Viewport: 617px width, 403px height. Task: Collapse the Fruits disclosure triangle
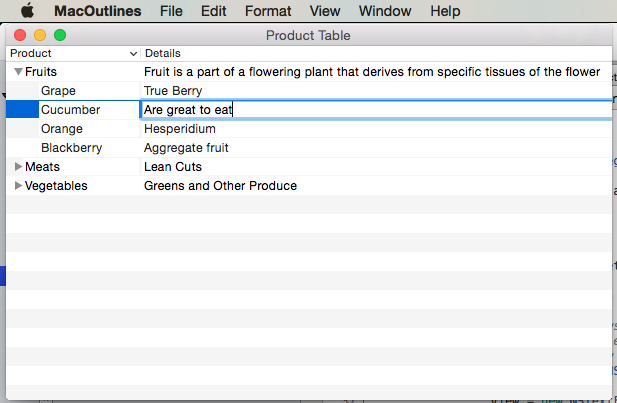18,72
